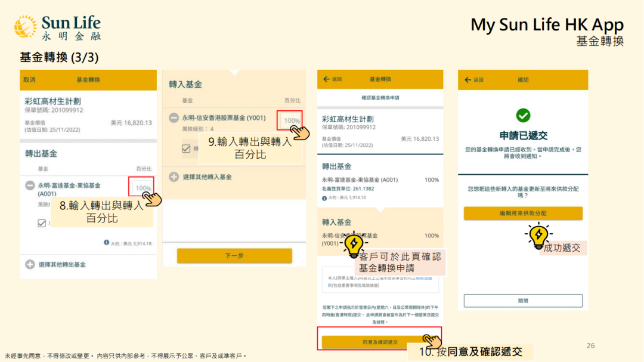Click 保單號碼: 201099912 in first screen

point(54,110)
